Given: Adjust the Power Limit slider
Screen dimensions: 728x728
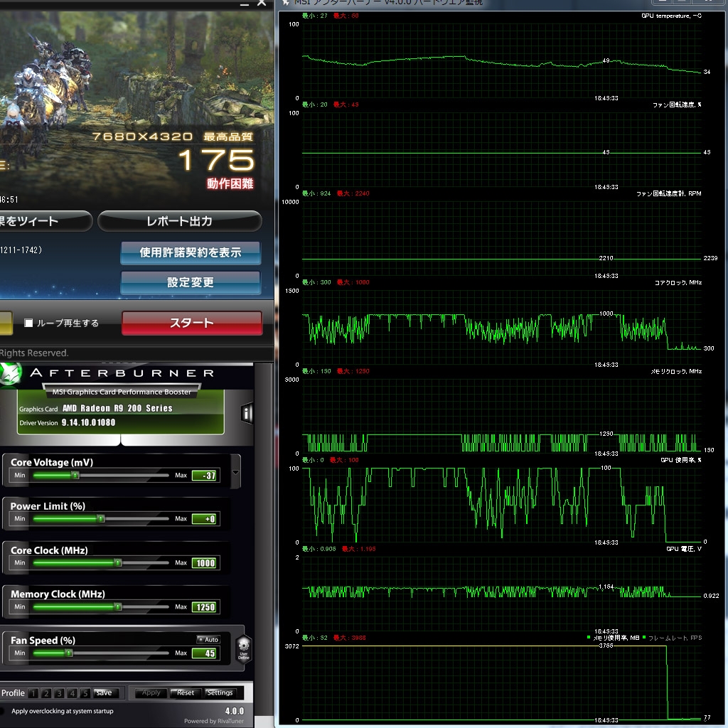Looking at the screenshot, I should click(101, 518).
